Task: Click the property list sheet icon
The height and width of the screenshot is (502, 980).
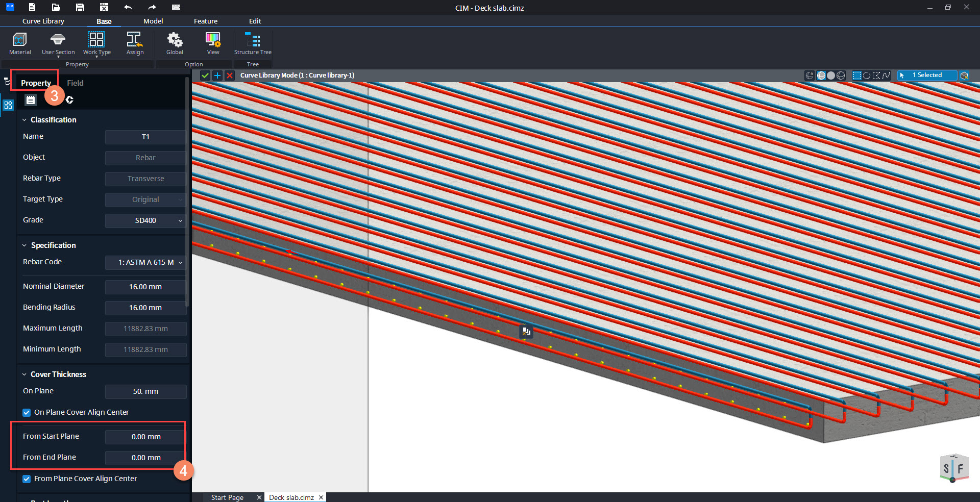Action: point(31,100)
